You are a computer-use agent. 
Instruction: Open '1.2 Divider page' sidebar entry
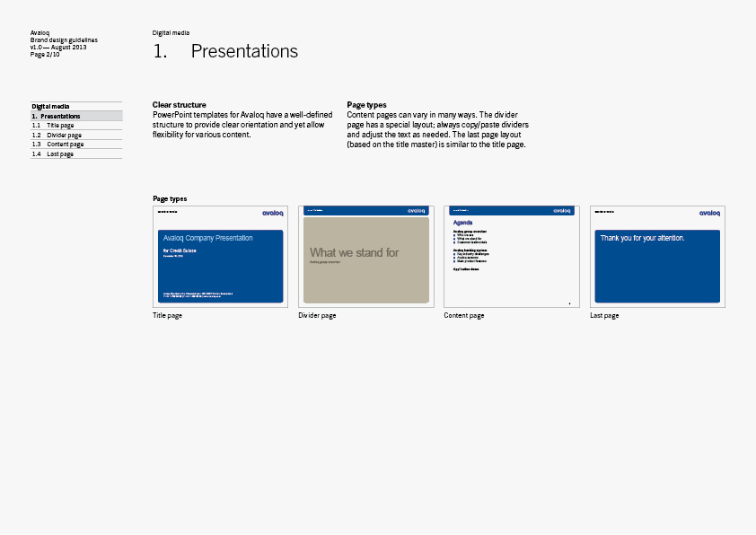[76, 135]
